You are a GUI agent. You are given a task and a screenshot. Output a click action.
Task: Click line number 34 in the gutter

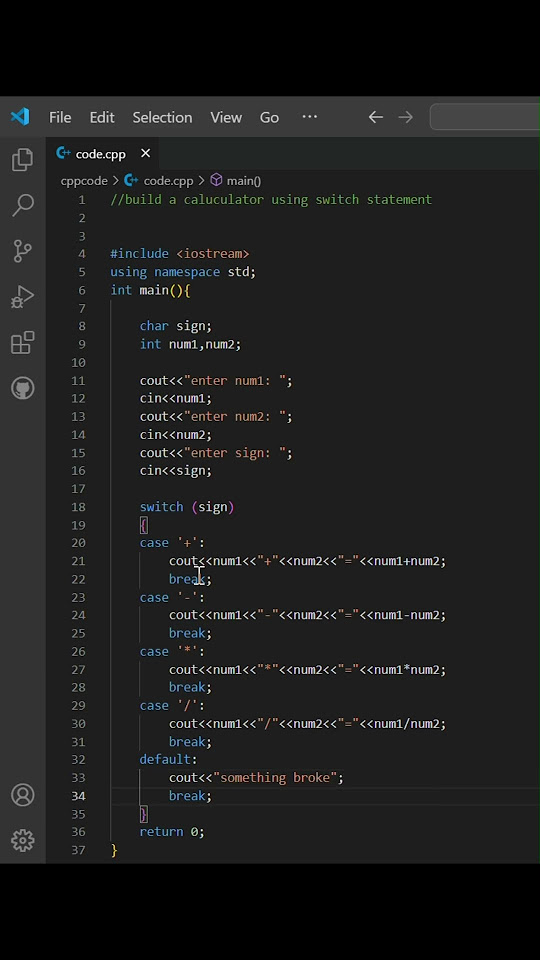click(78, 796)
